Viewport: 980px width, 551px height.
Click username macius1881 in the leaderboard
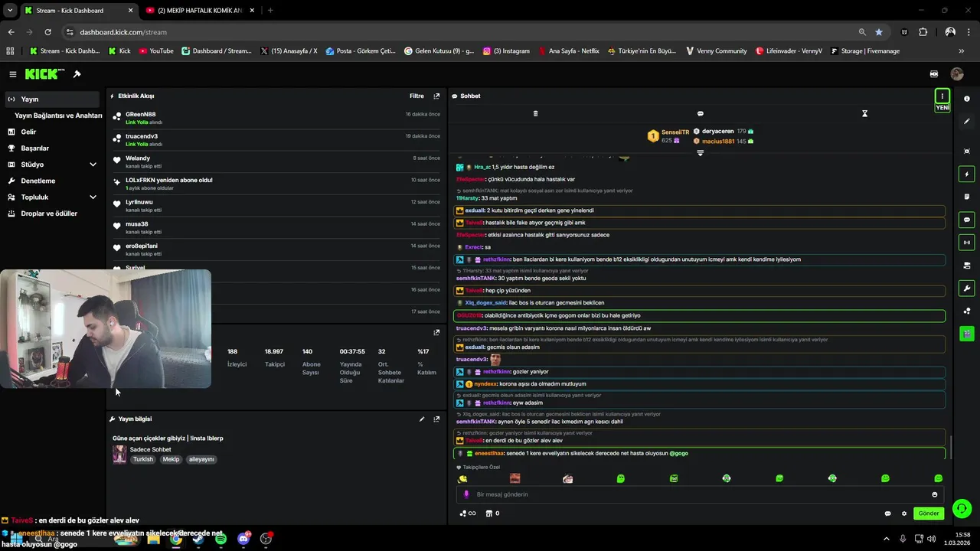point(718,142)
